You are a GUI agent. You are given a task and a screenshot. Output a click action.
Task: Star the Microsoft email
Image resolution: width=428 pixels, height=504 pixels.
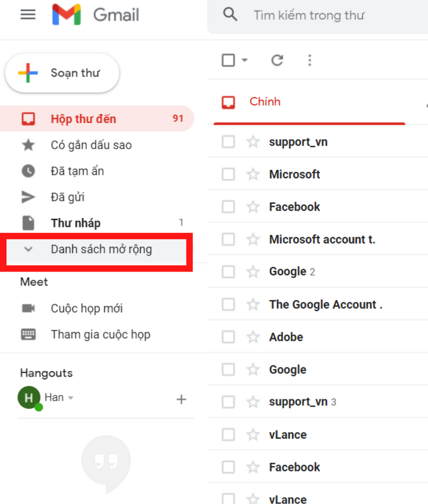tap(253, 174)
